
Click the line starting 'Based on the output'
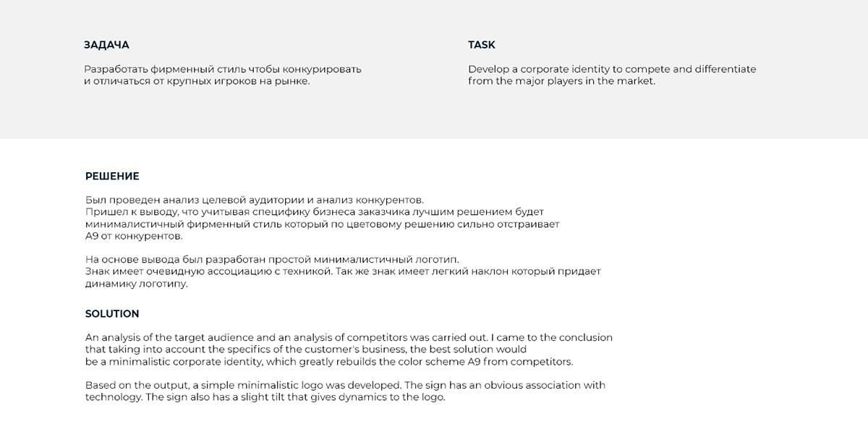tap(345, 385)
